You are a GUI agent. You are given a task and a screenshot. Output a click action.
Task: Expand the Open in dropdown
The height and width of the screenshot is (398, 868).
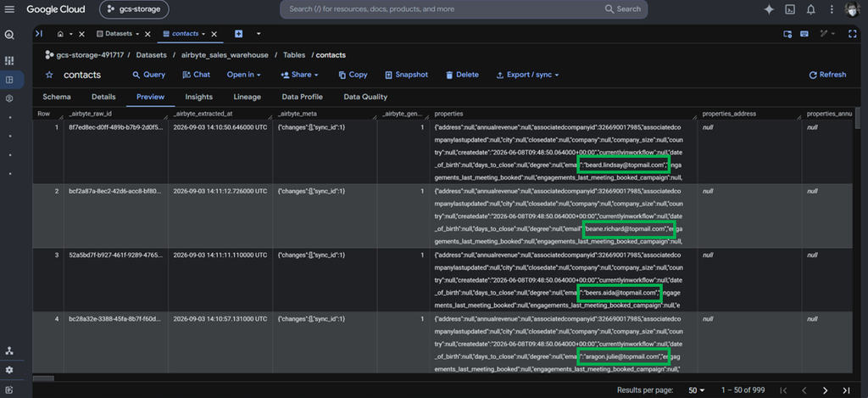pyautogui.click(x=243, y=75)
